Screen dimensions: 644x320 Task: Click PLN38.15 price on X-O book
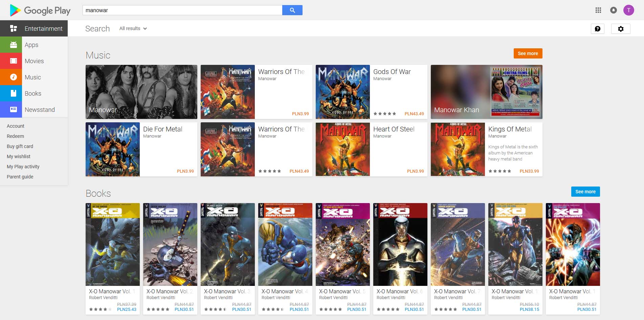point(529,309)
